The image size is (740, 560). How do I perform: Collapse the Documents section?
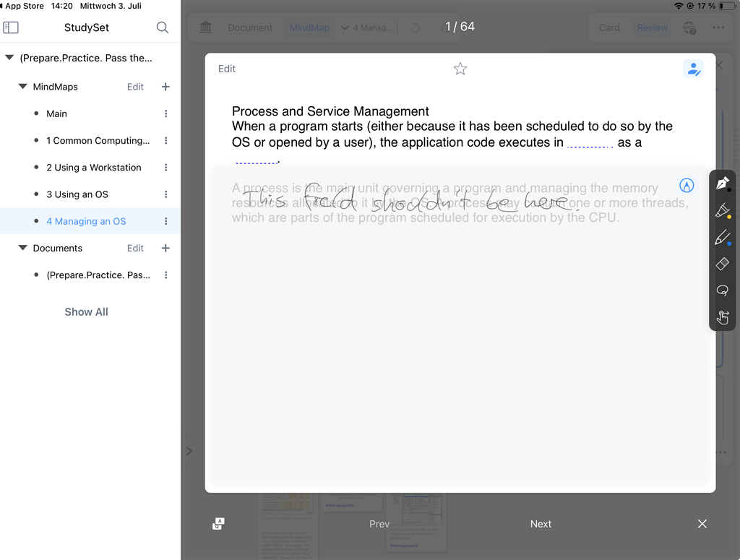22,248
